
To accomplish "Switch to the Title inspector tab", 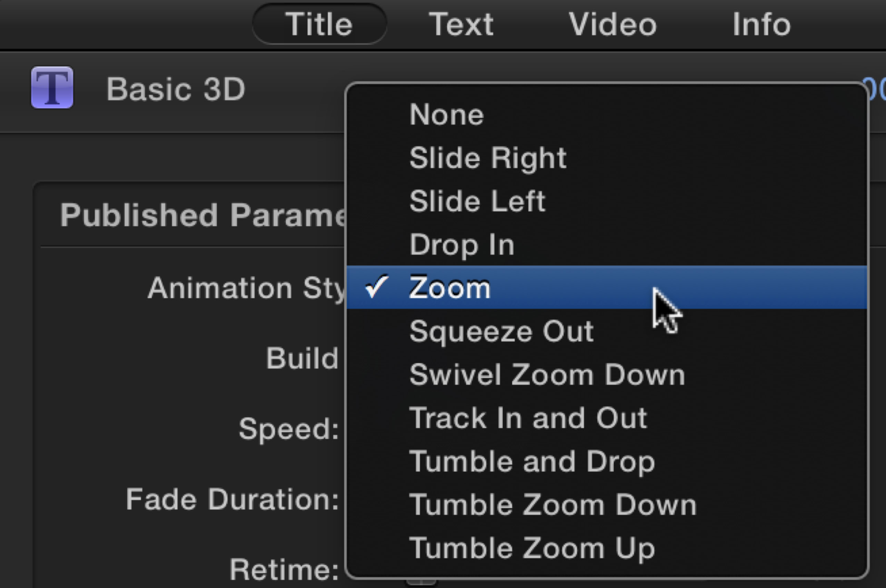I will click(319, 24).
